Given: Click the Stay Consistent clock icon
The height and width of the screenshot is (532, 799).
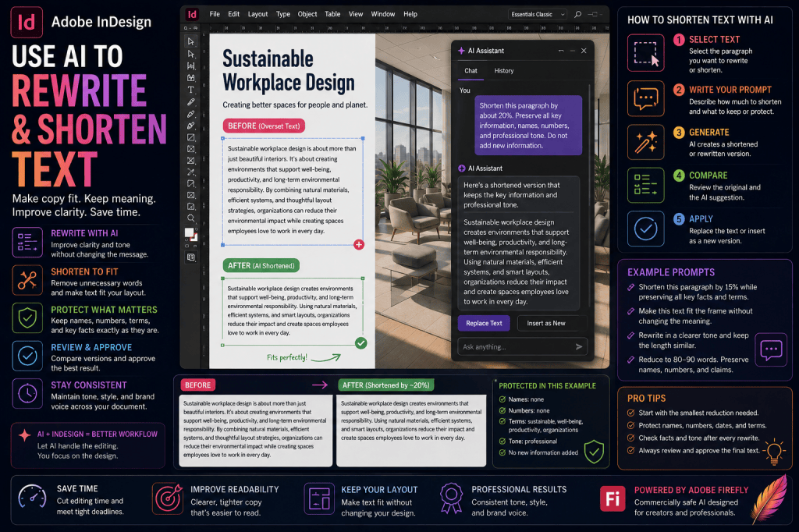Looking at the screenshot, I should tap(27, 393).
